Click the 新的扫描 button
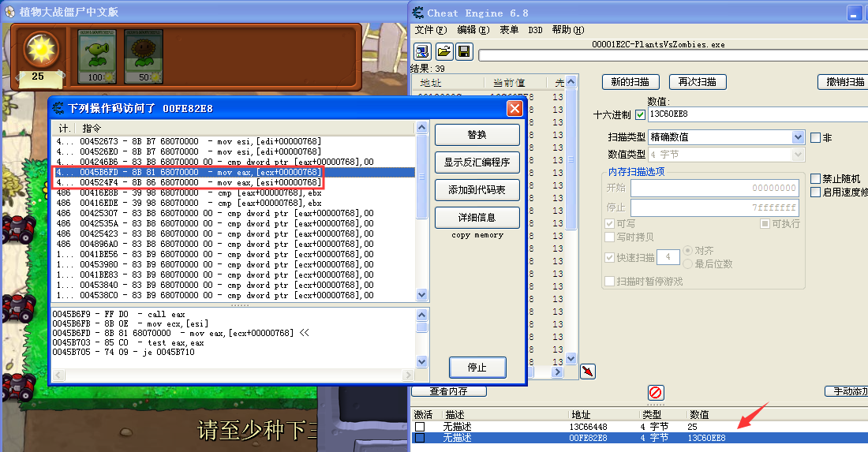 click(x=630, y=82)
